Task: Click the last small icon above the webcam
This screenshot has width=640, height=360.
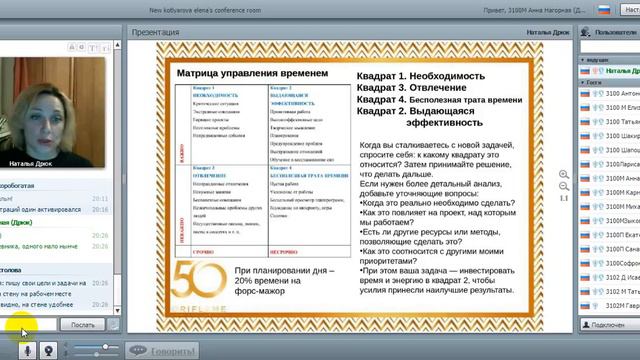Action: click(x=105, y=48)
